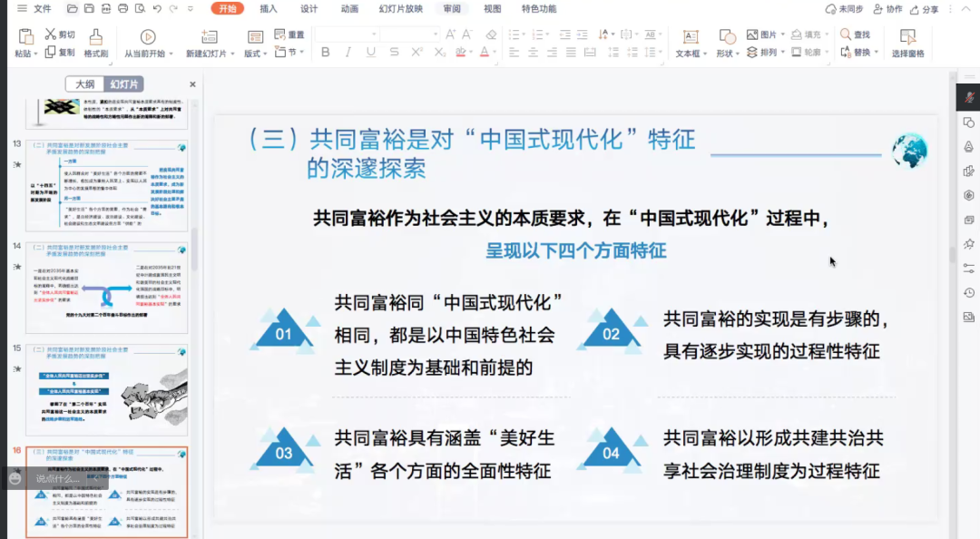Toggle italic formatting with I button
This screenshot has height=539, width=980.
[348, 53]
